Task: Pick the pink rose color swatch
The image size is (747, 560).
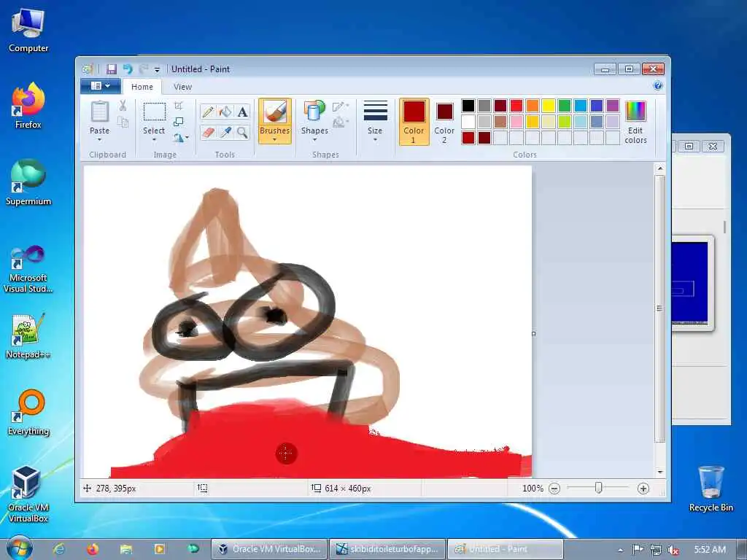Action: 516,122
